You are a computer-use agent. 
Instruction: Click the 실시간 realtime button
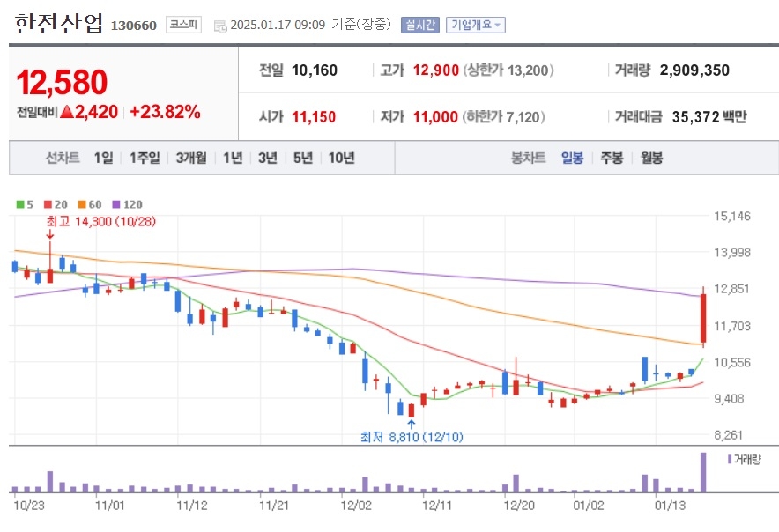420,25
